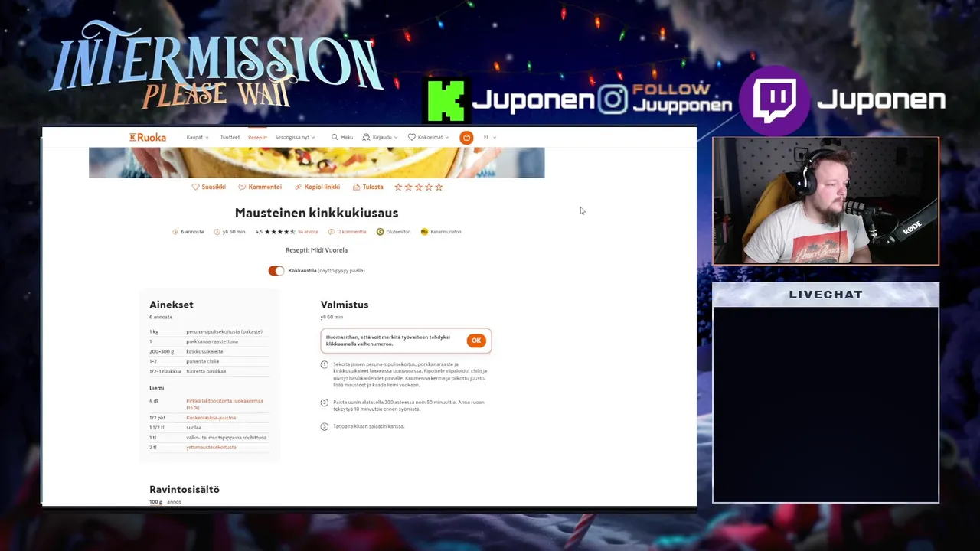Rate recipe with second star
Viewport: 980px width, 551px height.
[x=408, y=187]
